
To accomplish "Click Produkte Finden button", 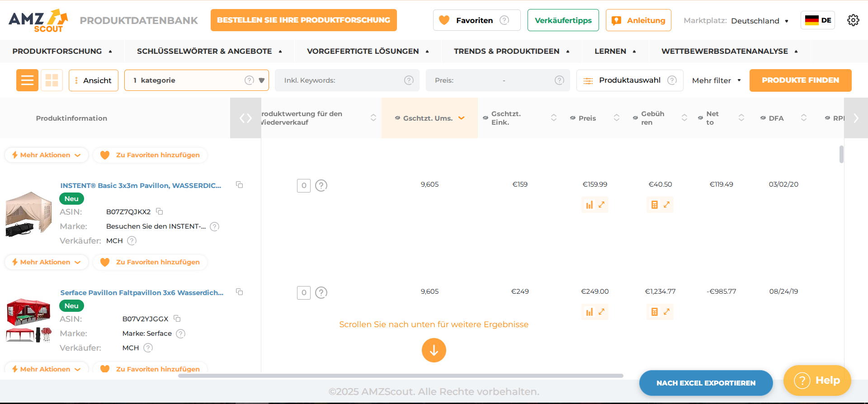I will pyautogui.click(x=801, y=80).
